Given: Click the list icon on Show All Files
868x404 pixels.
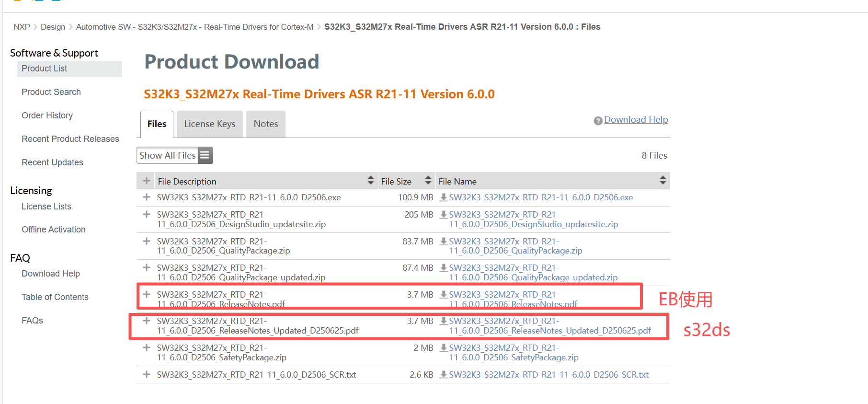Looking at the screenshot, I should pos(205,155).
